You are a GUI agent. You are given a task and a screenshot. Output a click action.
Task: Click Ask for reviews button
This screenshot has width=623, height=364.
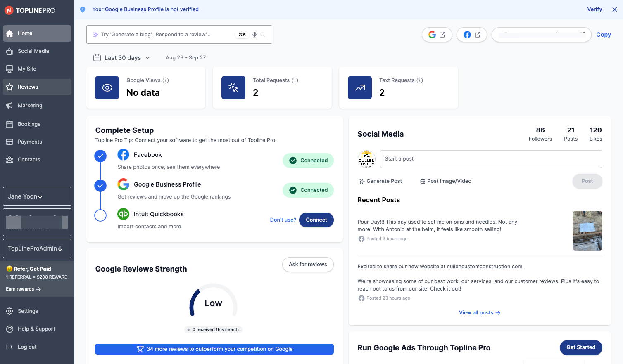[x=308, y=265]
